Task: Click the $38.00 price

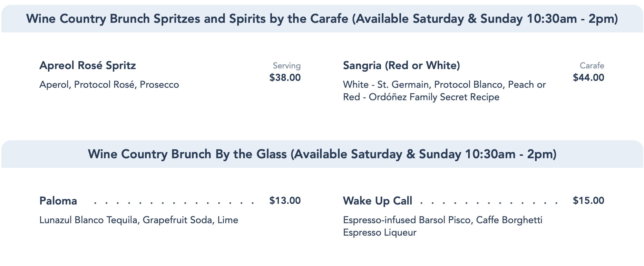Action: (x=285, y=77)
